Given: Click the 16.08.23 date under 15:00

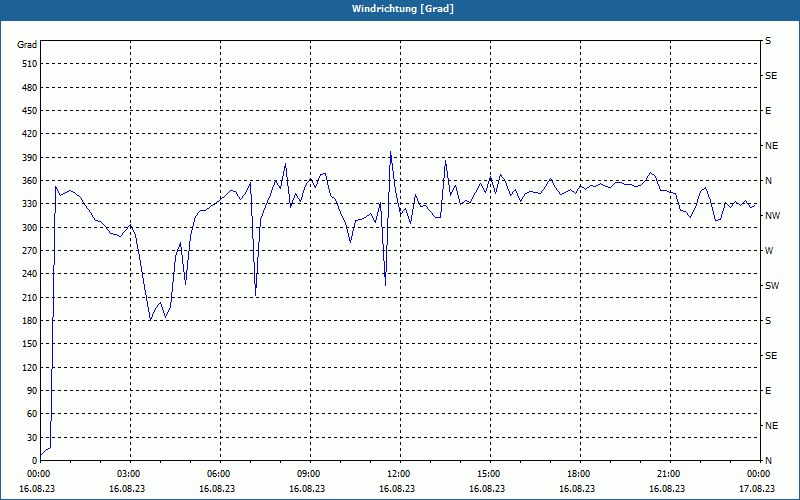Looking at the screenshot, I should (487, 489).
